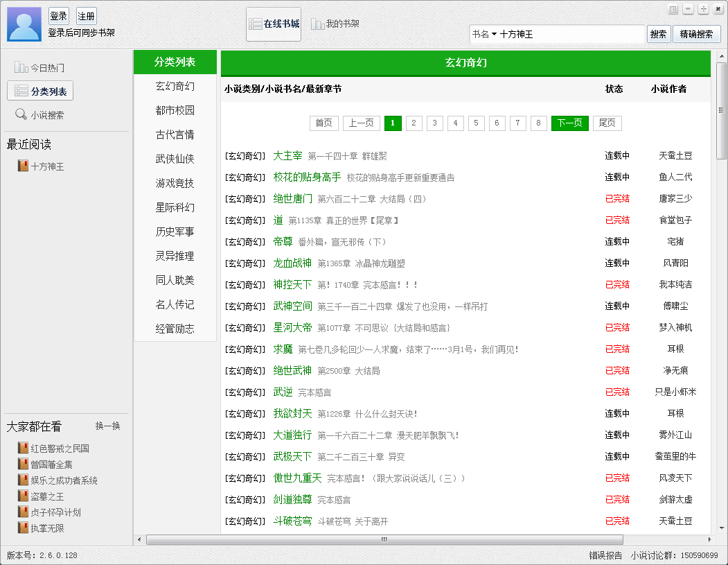Expand the 书名 search type dropdown
728x565 pixels.
[x=485, y=34]
